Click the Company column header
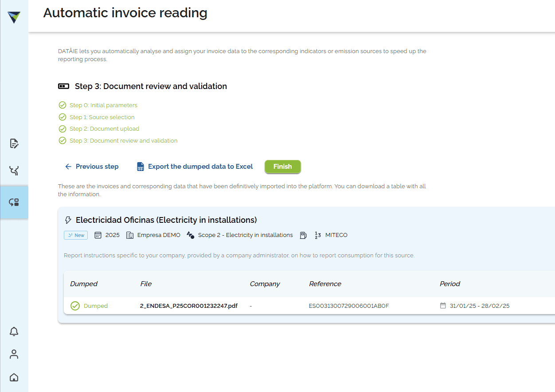555x392 pixels. coord(265,284)
